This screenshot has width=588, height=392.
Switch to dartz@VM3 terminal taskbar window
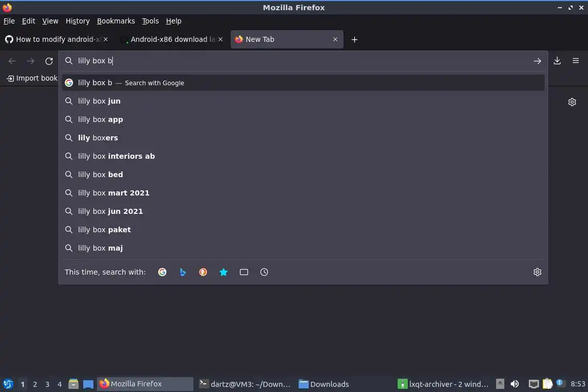click(245, 384)
